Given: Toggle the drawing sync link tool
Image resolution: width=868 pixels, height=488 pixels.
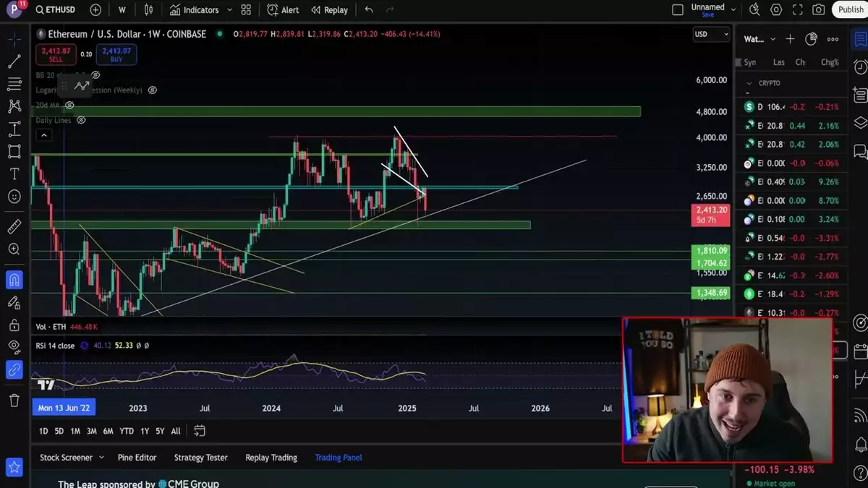Looking at the screenshot, I should (14, 369).
